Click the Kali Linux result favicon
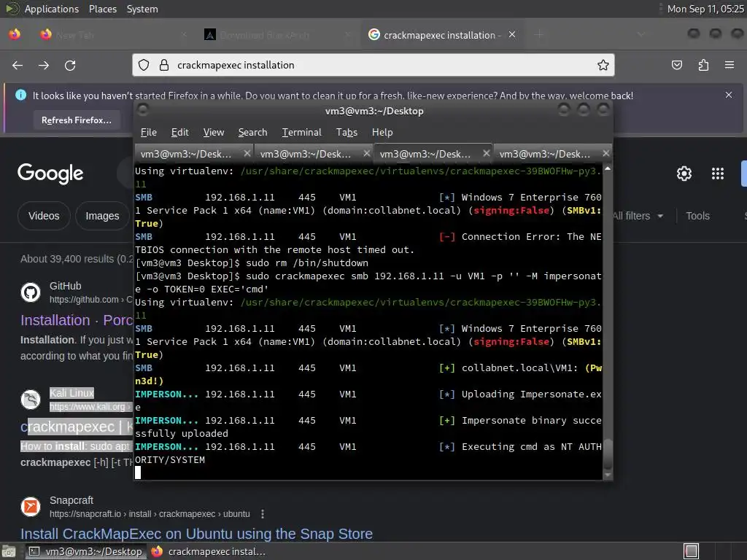The height and width of the screenshot is (560, 747). 31,400
